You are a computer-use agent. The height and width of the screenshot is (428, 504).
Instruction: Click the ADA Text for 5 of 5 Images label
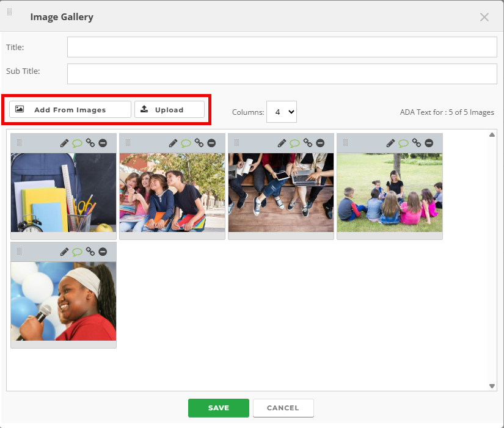[447, 112]
